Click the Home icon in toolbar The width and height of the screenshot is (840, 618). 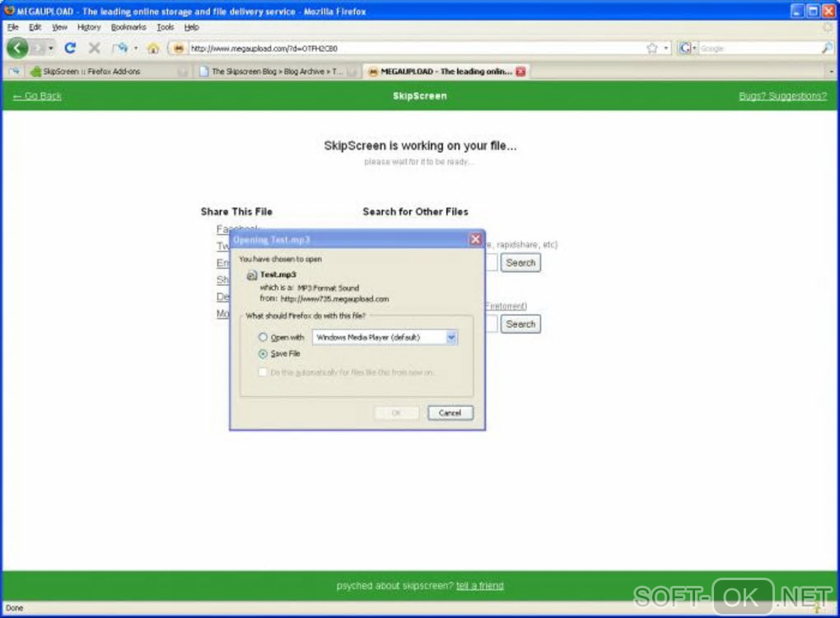[153, 49]
